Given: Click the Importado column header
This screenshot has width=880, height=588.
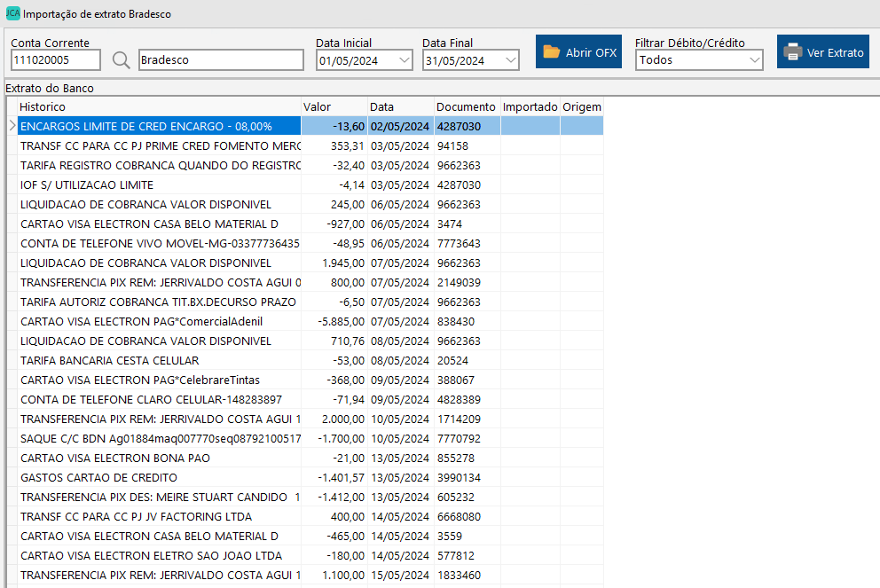Looking at the screenshot, I should pyautogui.click(x=530, y=106).
